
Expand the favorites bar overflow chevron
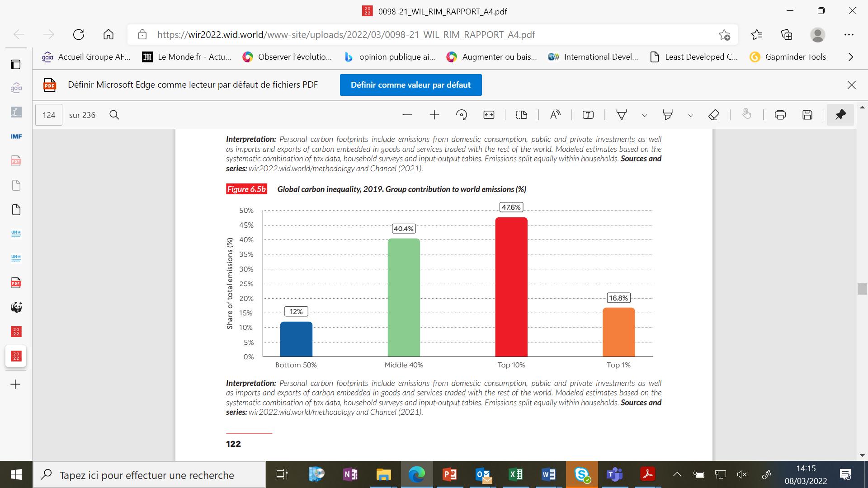pyautogui.click(x=851, y=57)
